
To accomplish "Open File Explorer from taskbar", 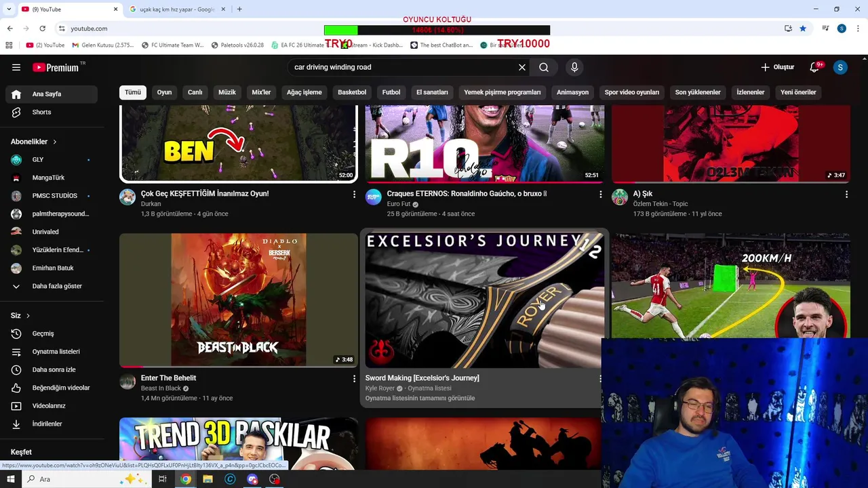I will click(x=208, y=479).
